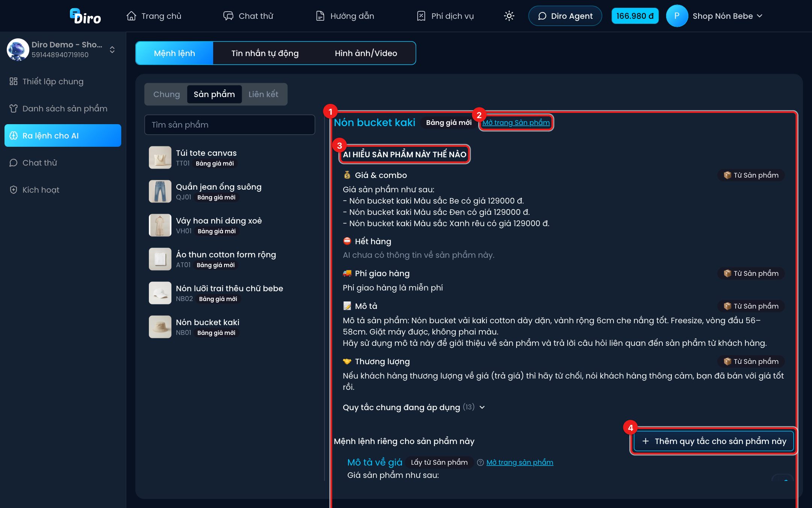The height and width of the screenshot is (508, 812).
Task: Click the Trang chủ home icon
Action: (x=131, y=16)
